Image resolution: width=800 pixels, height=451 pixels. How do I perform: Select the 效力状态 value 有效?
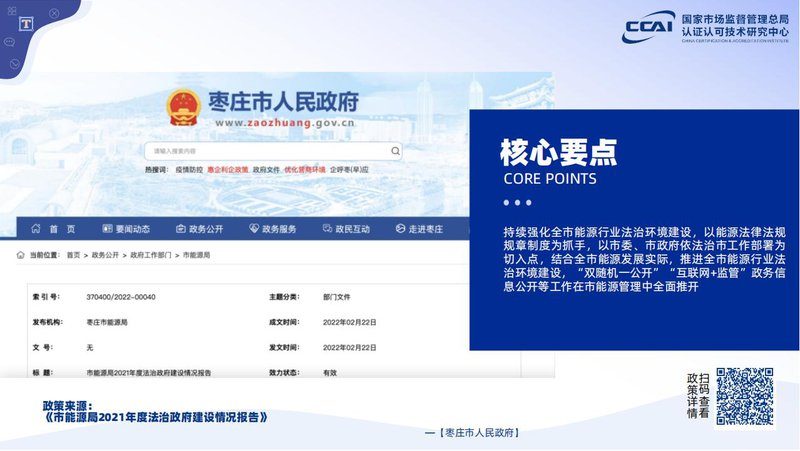point(330,373)
